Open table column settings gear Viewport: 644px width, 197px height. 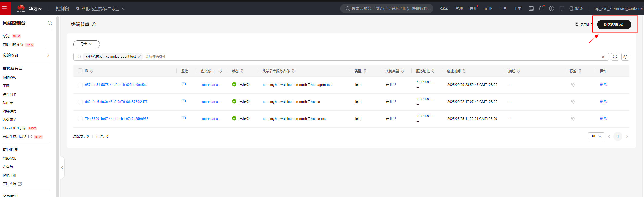[625, 57]
